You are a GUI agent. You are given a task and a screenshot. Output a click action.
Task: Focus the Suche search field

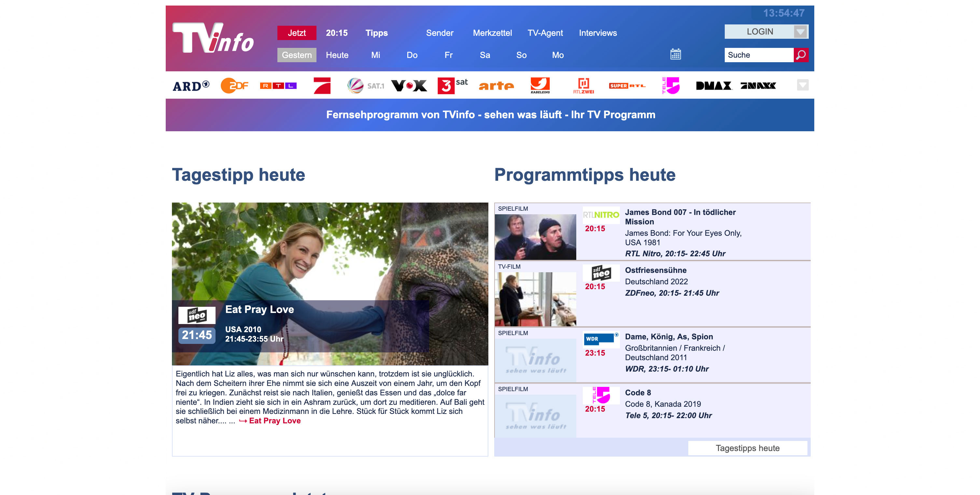point(759,55)
